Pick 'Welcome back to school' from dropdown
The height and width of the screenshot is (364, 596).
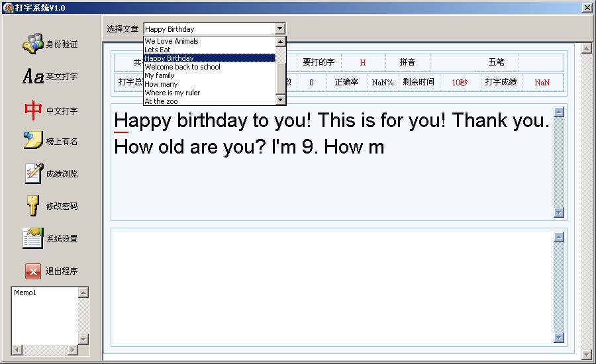182,67
